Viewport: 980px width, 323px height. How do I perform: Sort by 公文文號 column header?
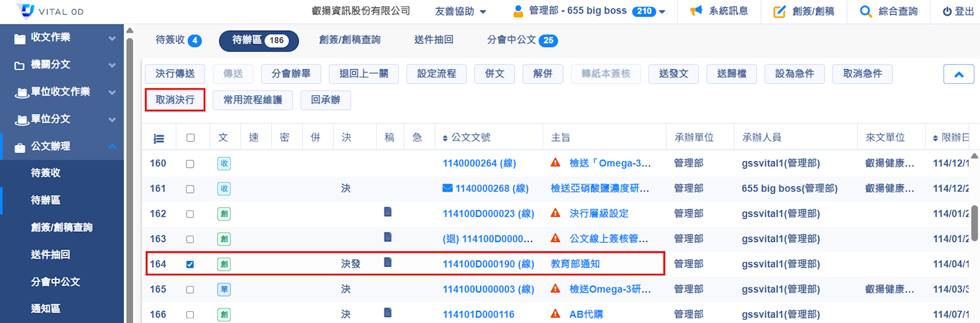[x=466, y=138]
